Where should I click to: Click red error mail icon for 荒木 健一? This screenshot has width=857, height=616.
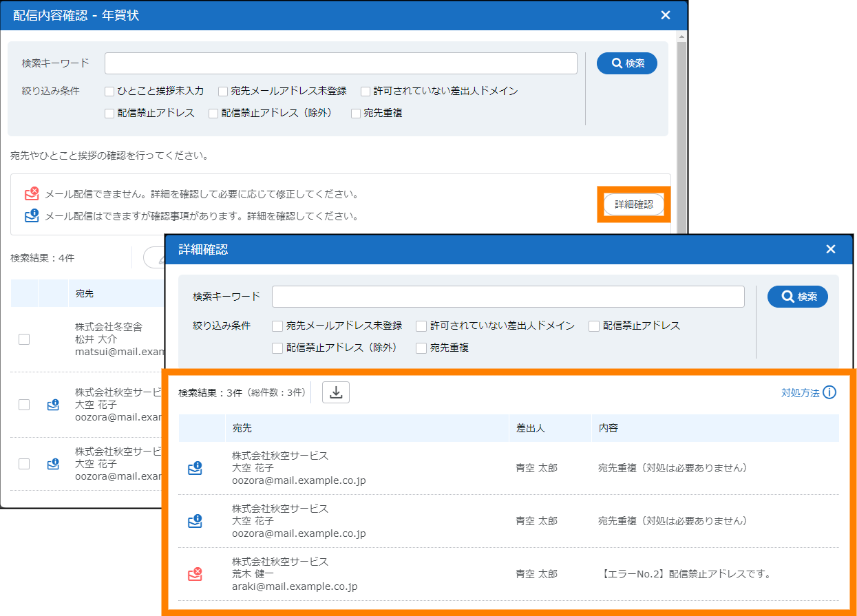tap(195, 574)
